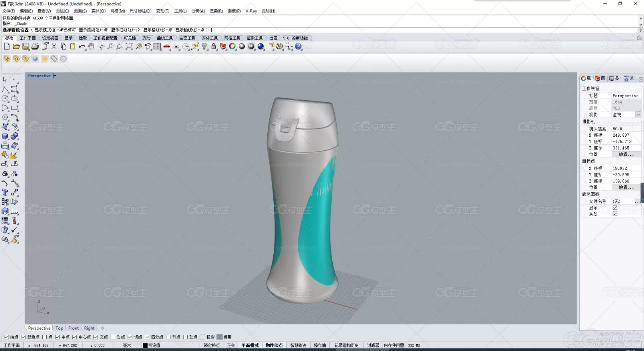Viewport: 644px width, 351px height.
Task: Click the ... browse button for 文件名称
Action: coord(638,201)
